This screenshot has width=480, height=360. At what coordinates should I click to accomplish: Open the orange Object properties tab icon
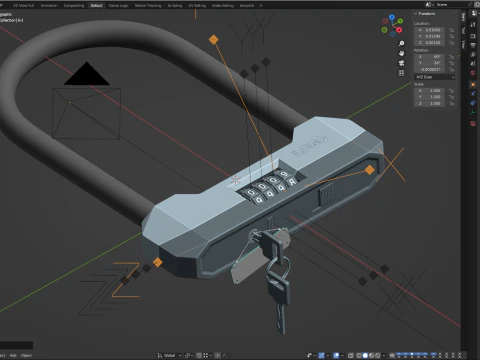[473, 84]
